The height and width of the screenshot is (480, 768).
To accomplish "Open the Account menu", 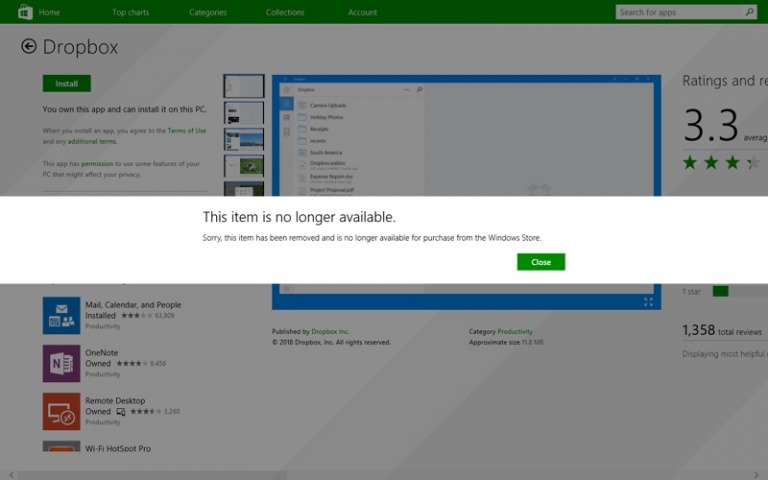I will (x=362, y=12).
